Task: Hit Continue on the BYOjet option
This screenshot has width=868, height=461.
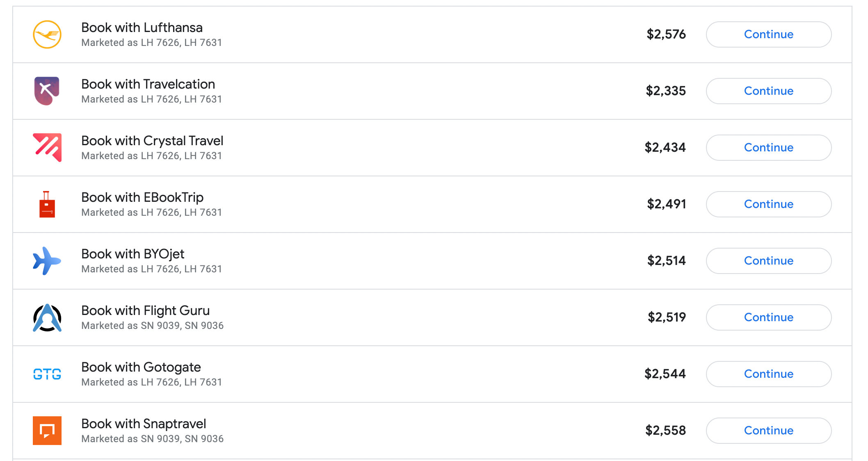Action: [768, 261]
